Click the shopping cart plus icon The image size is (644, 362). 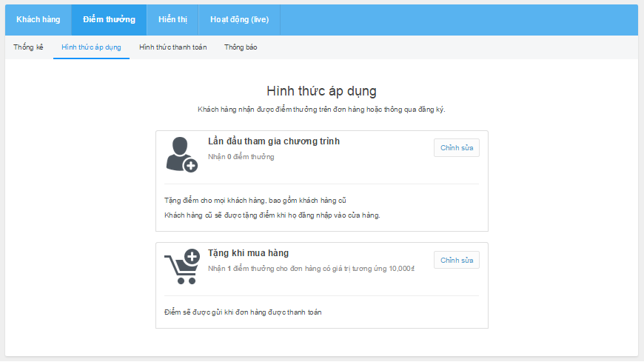(x=182, y=267)
